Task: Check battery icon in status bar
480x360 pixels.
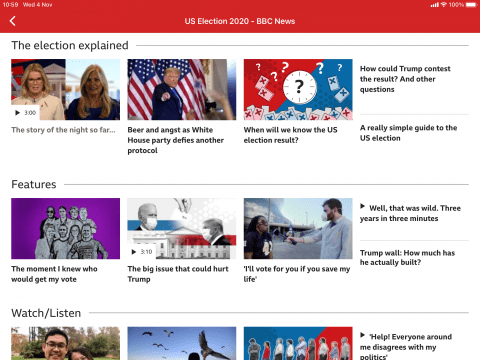Action: (x=471, y=5)
